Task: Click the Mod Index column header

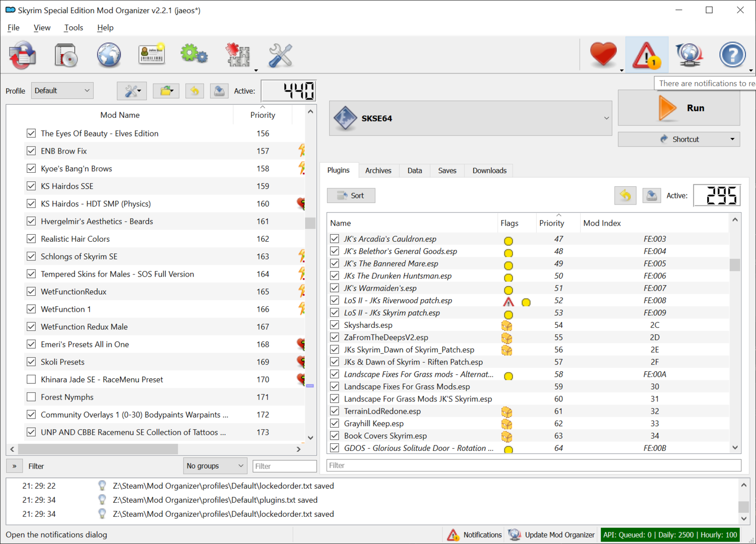Action: [654, 223]
